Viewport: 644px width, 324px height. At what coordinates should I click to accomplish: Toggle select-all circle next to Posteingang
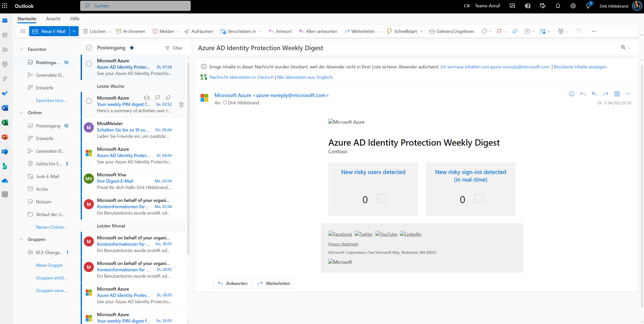click(x=89, y=48)
